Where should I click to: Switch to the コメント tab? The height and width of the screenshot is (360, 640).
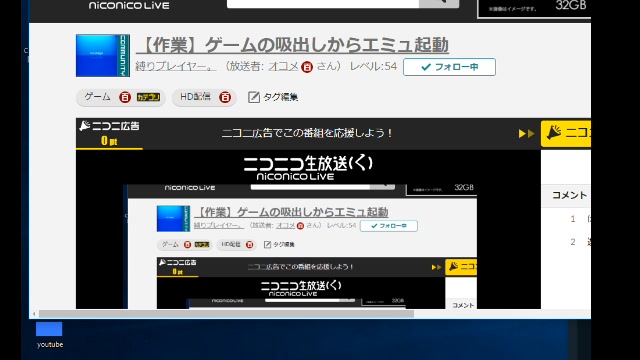click(569, 196)
